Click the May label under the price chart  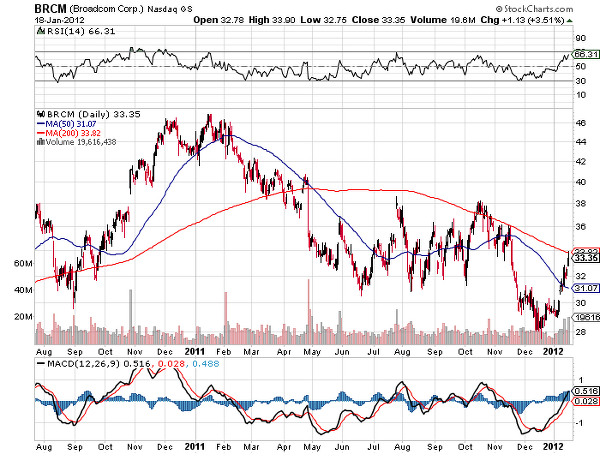[312, 352]
